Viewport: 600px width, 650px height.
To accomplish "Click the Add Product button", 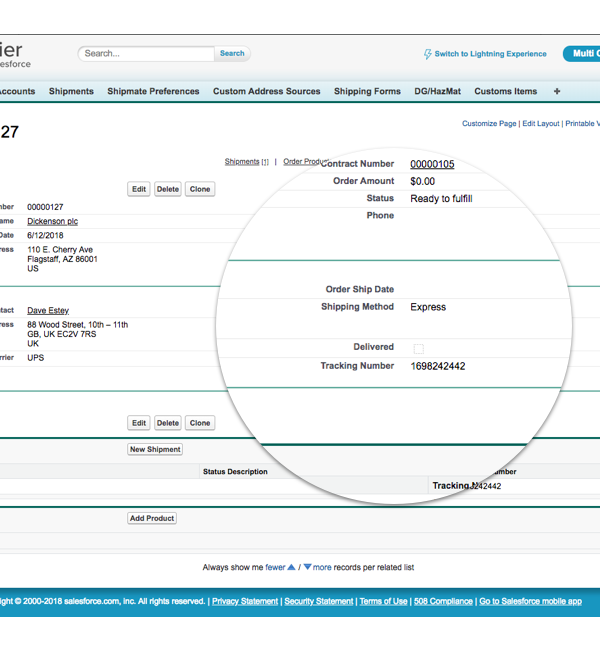I will point(152,518).
